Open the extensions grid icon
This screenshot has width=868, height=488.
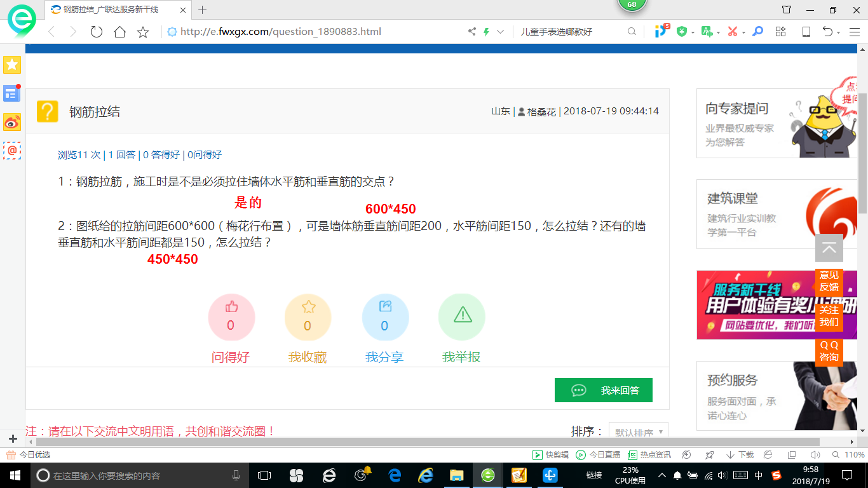pyautogui.click(x=781, y=31)
